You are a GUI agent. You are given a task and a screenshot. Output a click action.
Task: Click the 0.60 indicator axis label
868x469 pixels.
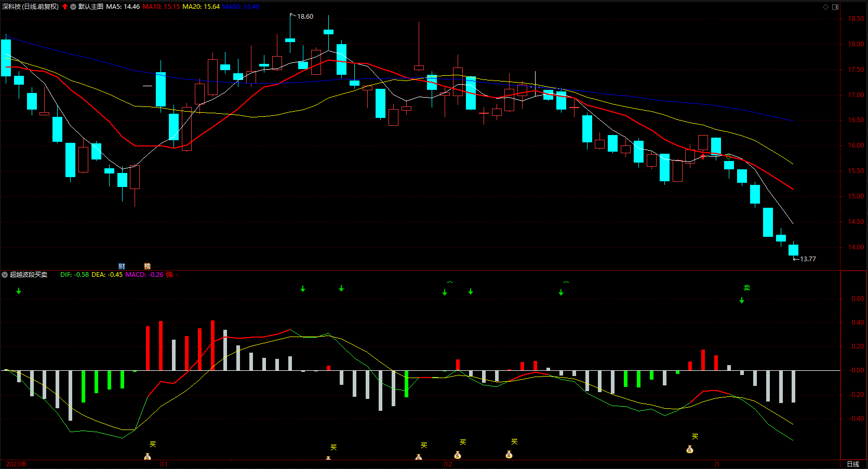click(x=858, y=299)
